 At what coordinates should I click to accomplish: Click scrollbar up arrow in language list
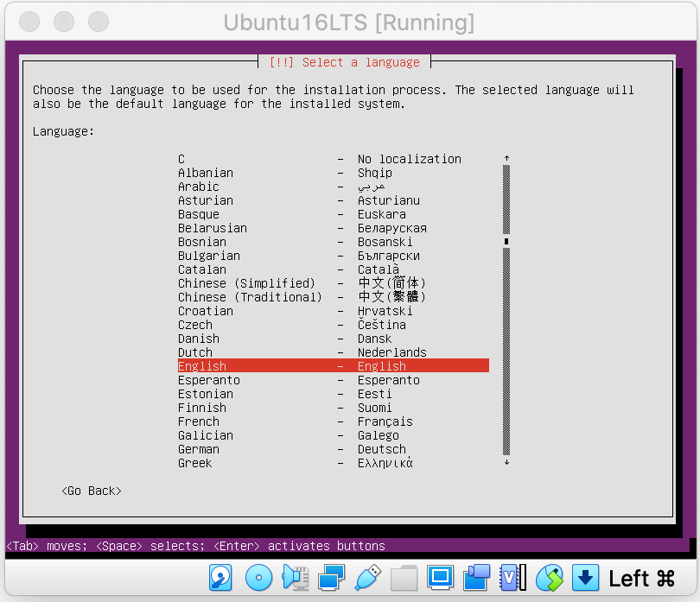(506, 159)
